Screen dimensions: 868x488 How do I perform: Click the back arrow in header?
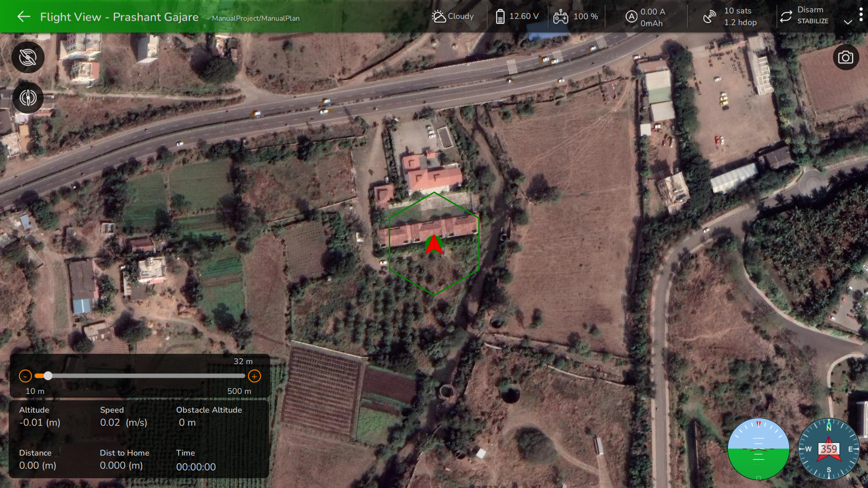(x=24, y=17)
